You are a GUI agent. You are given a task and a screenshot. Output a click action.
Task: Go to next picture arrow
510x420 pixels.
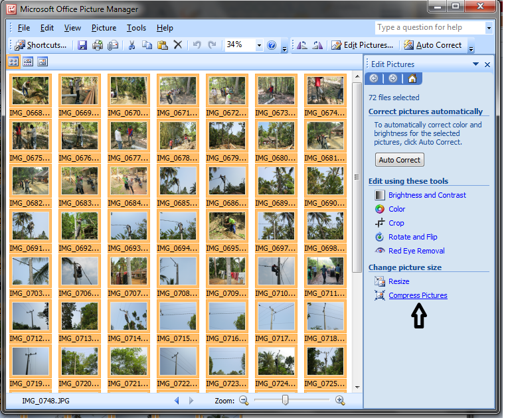[x=191, y=401]
